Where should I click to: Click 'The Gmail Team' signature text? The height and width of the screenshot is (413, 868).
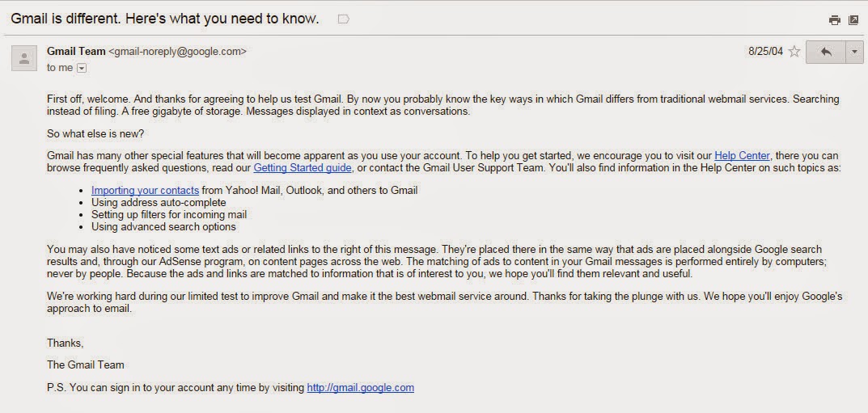(85, 365)
